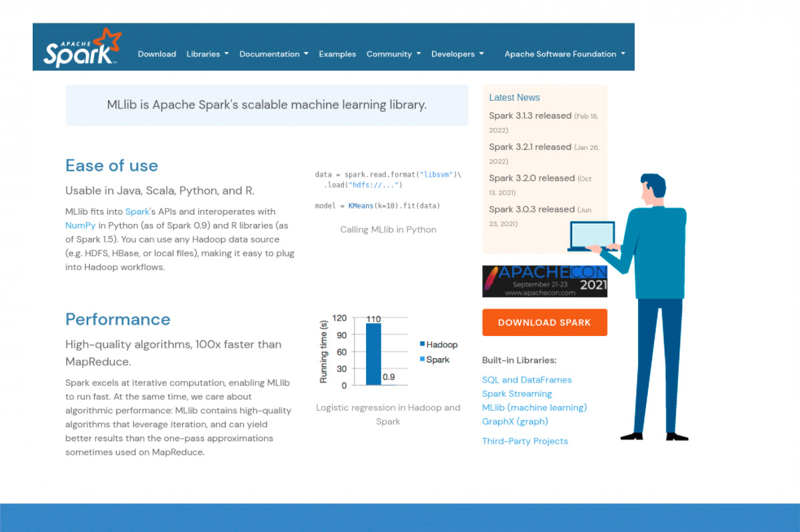The height and width of the screenshot is (532, 800).
Task: Click the DOWNLOAD SPARK button
Action: (545, 322)
